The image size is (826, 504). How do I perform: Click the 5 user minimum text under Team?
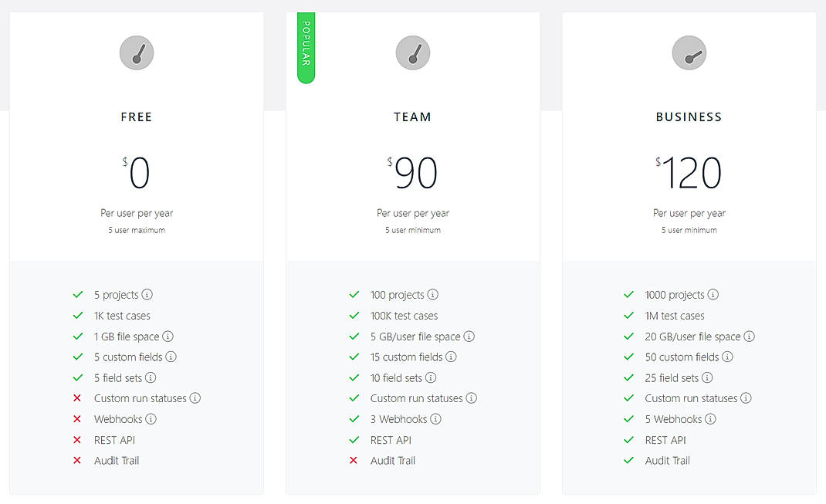(413, 229)
